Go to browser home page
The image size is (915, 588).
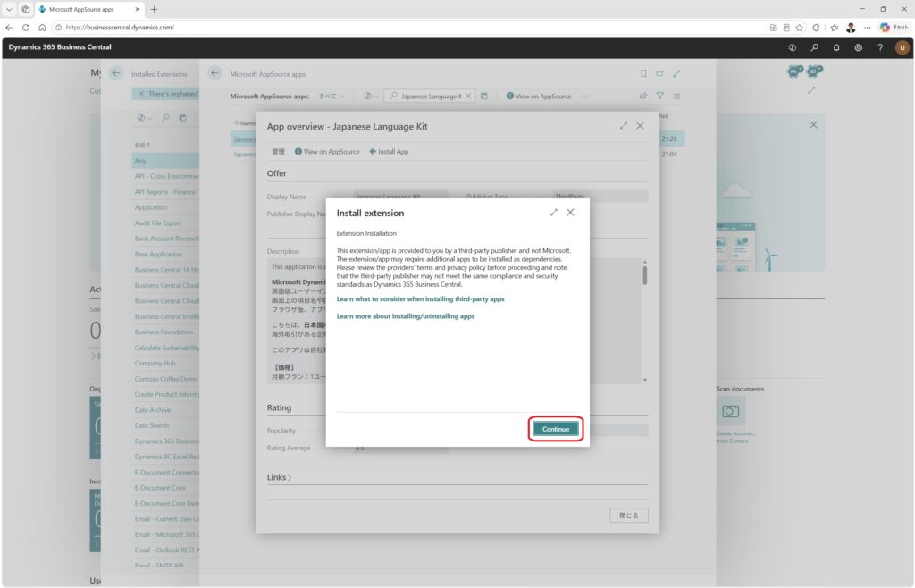42,28
